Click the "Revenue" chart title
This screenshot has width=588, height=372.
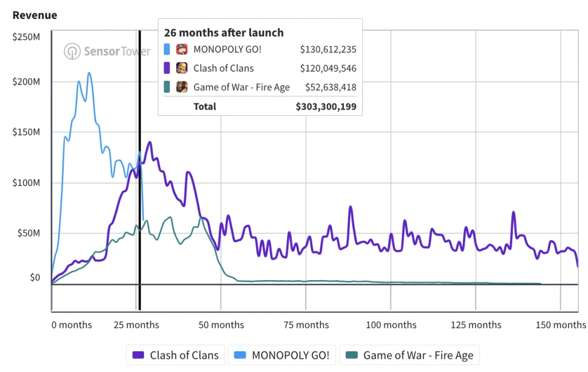35,15
